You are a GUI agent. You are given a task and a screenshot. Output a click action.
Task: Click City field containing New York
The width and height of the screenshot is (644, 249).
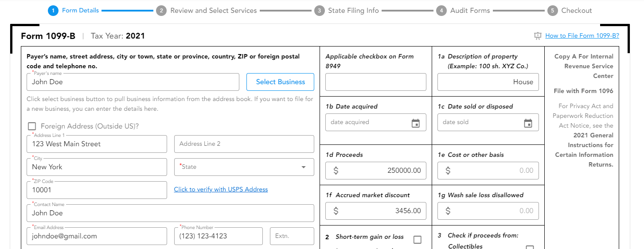pyautogui.click(x=97, y=167)
